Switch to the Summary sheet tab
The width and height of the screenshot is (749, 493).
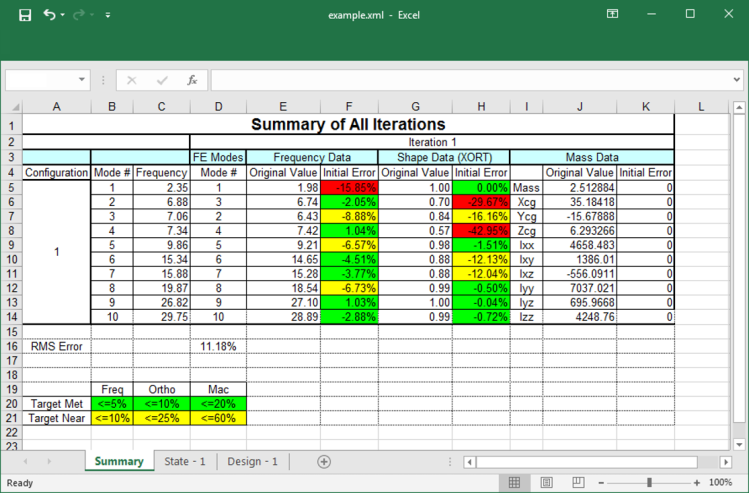pos(119,461)
